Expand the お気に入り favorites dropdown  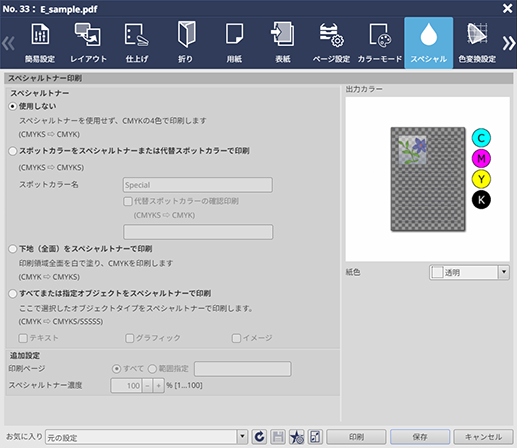pyautogui.click(x=242, y=437)
